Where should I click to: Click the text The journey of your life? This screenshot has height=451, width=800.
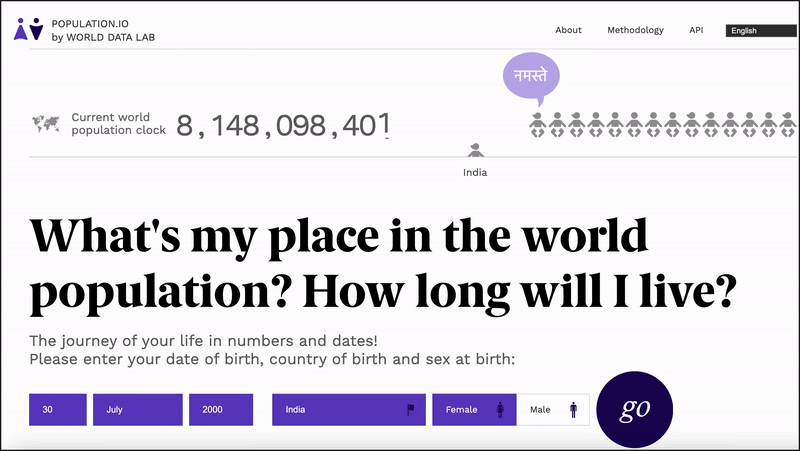click(204, 340)
